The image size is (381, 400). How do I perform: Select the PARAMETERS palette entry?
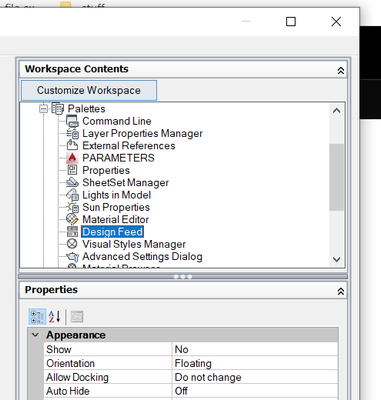point(118,158)
